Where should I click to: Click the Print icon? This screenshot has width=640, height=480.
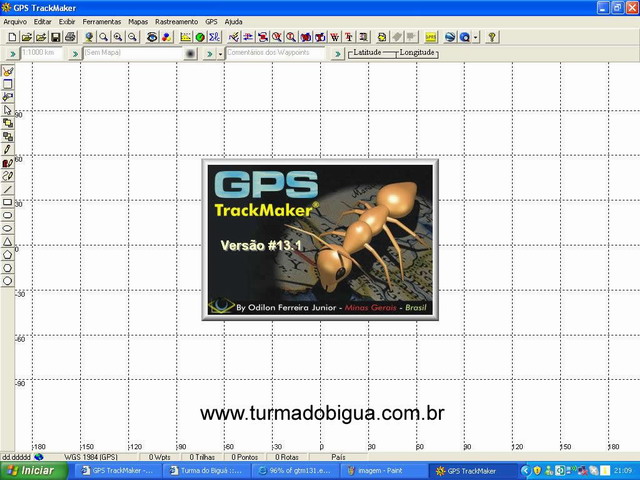pos(70,37)
